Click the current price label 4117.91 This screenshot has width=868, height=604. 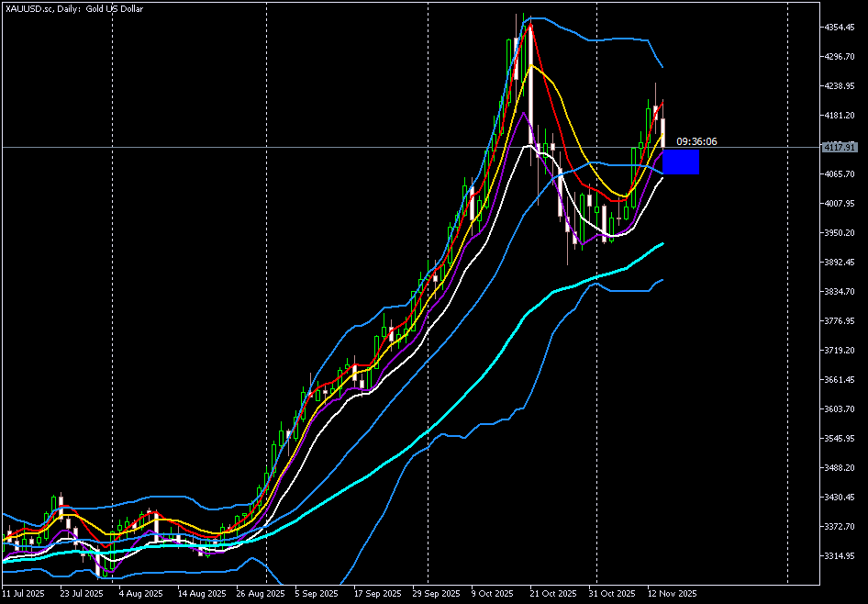(x=840, y=147)
